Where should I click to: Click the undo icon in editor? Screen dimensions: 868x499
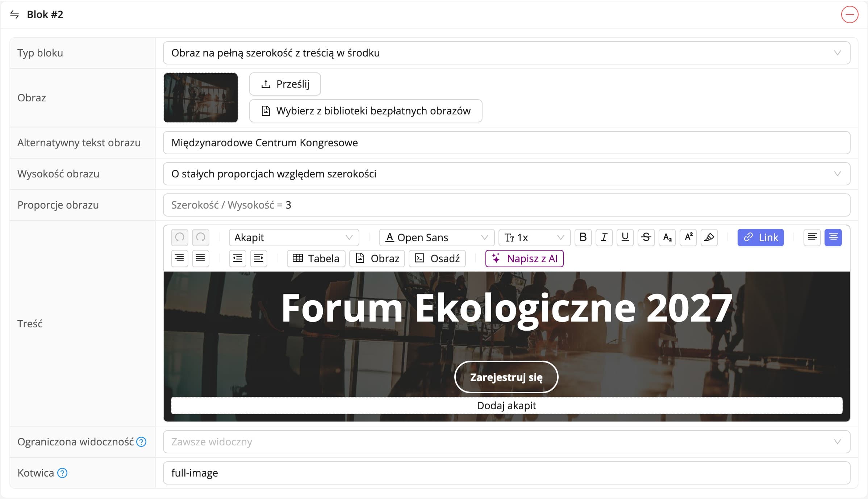(x=180, y=238)
